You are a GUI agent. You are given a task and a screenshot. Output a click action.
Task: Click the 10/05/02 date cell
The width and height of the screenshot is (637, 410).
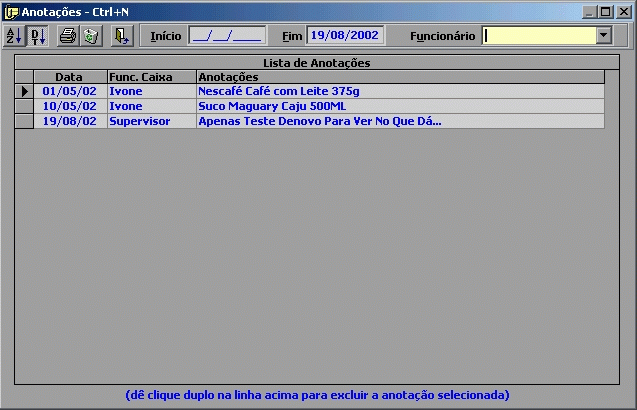tap(69, 106)
